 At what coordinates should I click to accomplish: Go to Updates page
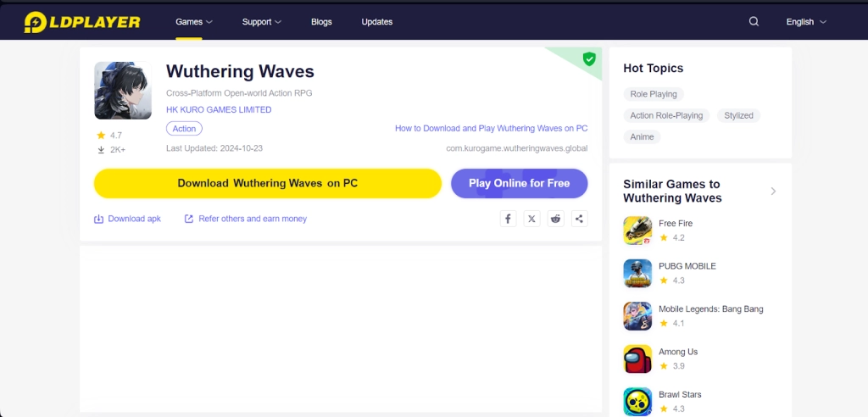point(377,21)
